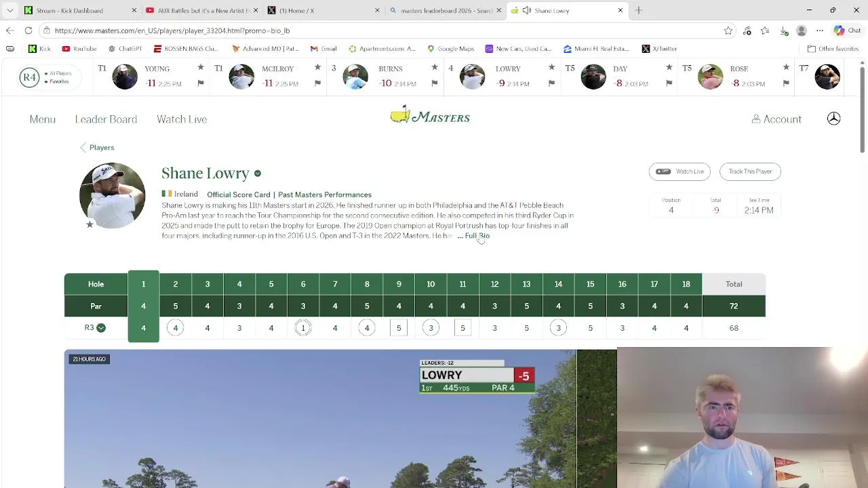This screenshot has width=868, height=488.
Task: Toggle favorite star under Lowry's profile photo
Action: click(90, 224)
